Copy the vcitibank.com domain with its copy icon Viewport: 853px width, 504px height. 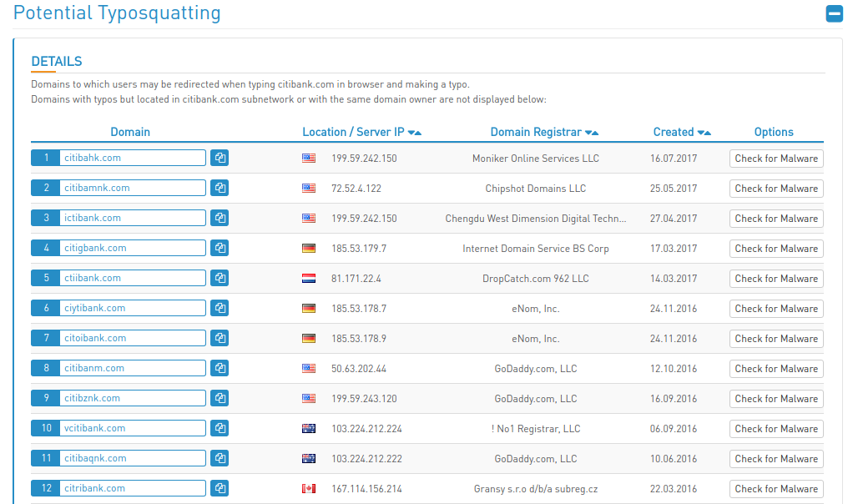point(220,428)
